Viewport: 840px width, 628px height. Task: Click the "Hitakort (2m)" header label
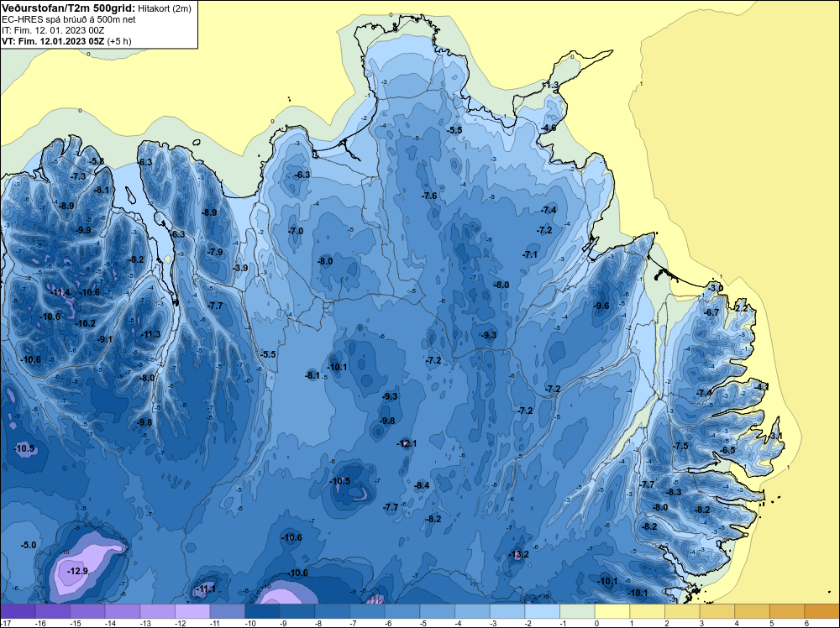coord(165,8)
